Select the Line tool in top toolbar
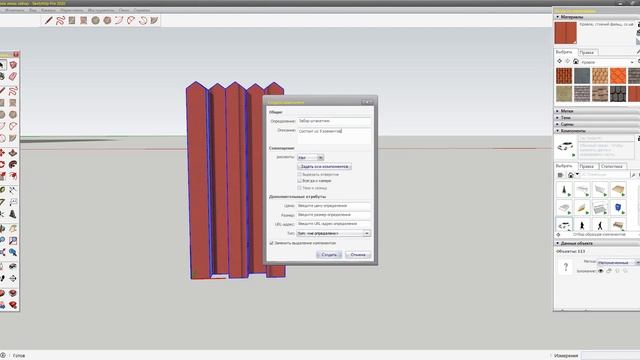 [49, 20]
